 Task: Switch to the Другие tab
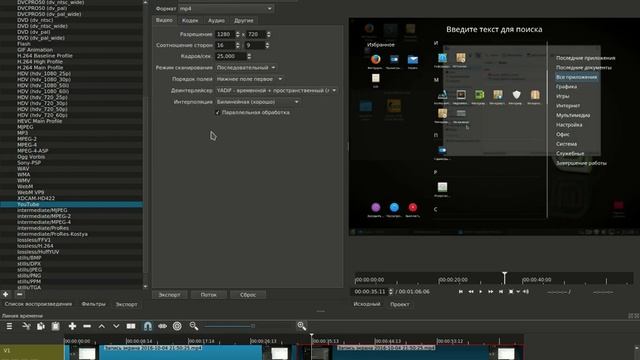(x=244, y=20)
